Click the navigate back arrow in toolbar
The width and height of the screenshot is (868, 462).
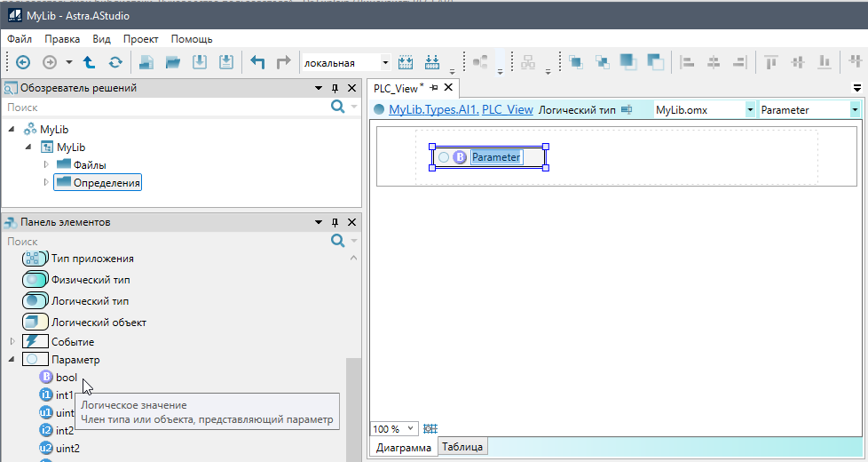(x=23, y=62)
